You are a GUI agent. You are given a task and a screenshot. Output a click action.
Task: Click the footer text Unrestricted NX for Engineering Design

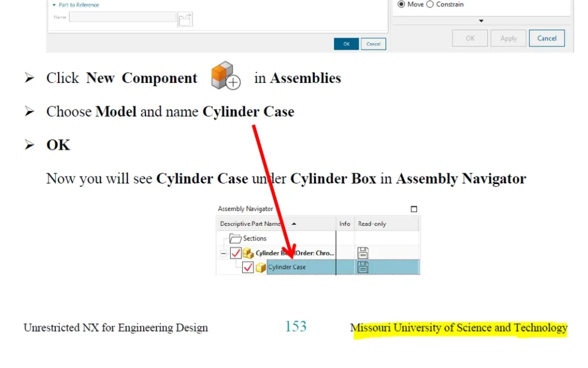116,328
